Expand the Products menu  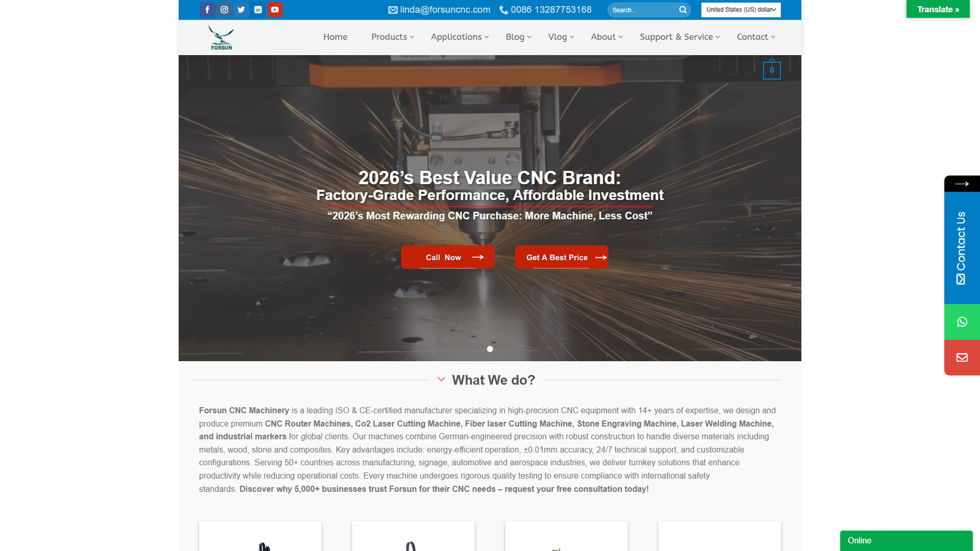pyautogui.click(x=393, y=37)
